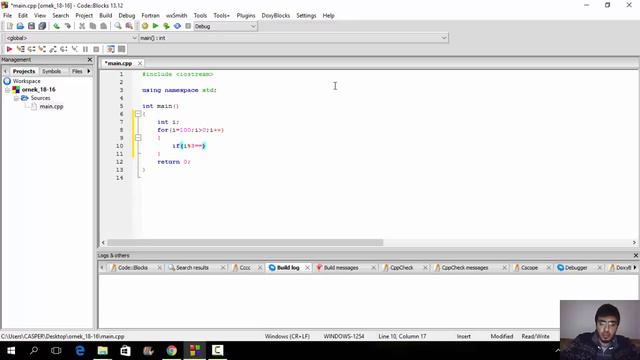
Task: Open the File menu
Action: point(7,16)
